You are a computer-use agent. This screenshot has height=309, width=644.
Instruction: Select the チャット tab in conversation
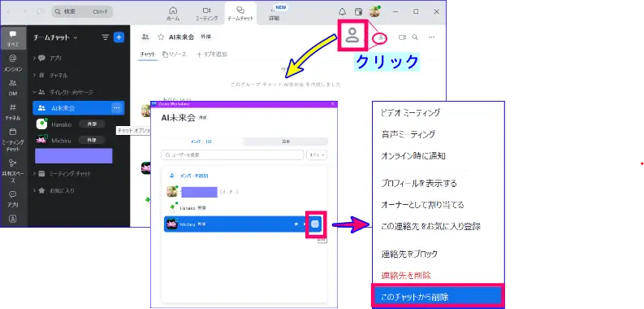(148, 54)
